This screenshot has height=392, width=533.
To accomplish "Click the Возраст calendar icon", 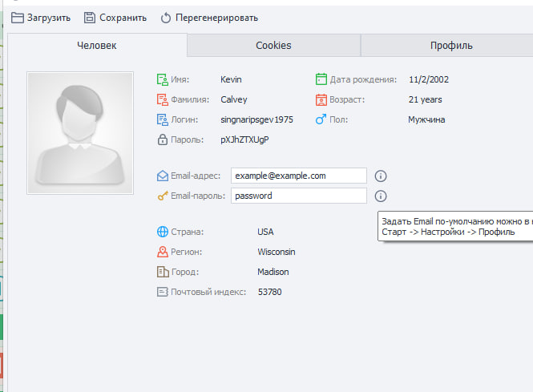I will pyautogui.click(x=321, y=99).
